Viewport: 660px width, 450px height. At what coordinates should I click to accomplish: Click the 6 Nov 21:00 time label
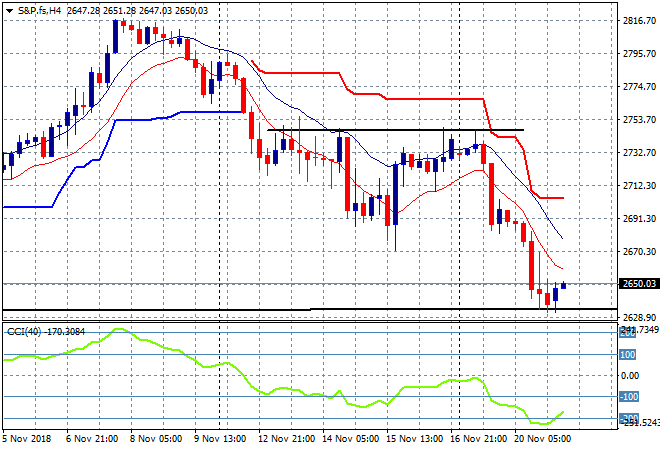(x=92, y=439)
